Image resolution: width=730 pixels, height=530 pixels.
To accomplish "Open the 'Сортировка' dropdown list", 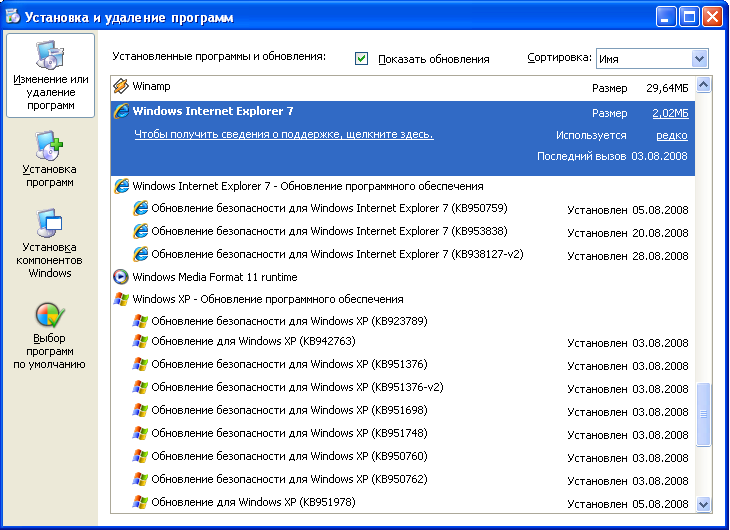I will click(x=699, y=59).
